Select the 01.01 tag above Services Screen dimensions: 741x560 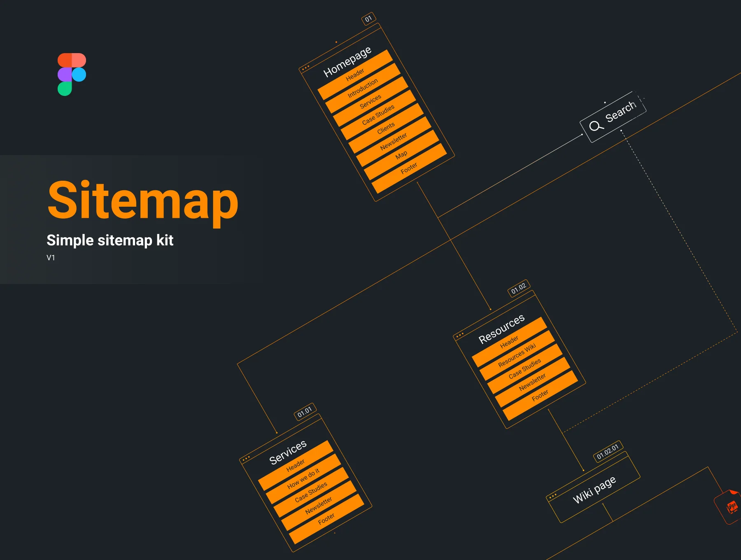305,411
